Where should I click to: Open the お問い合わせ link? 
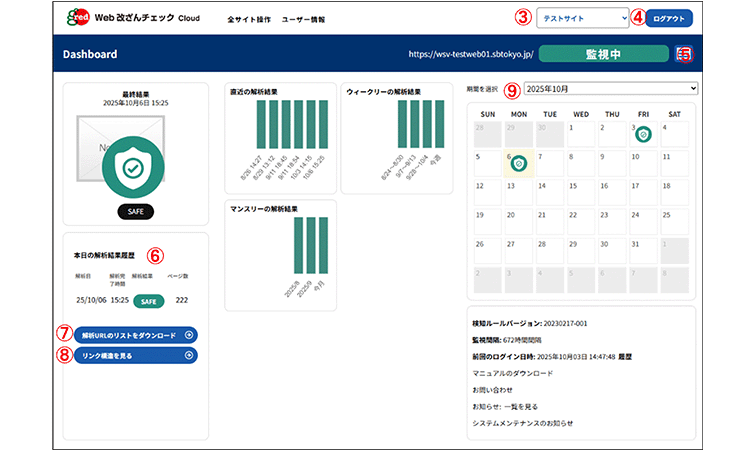pos(492,390)
